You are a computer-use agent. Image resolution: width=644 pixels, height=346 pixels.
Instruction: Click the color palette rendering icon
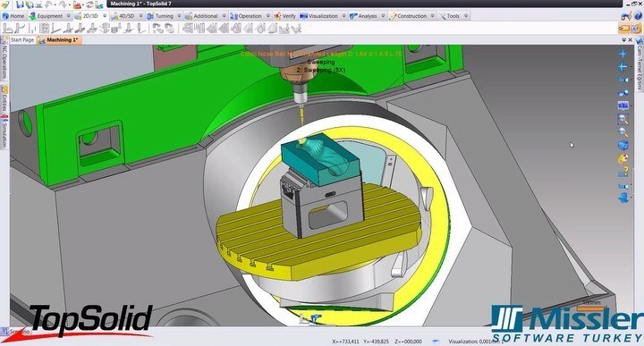point(623,158)
